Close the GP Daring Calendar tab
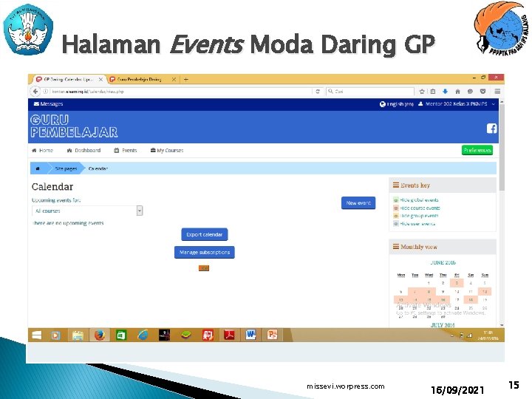The height and width of the screenshot is (399, 532). click(100, 79)
